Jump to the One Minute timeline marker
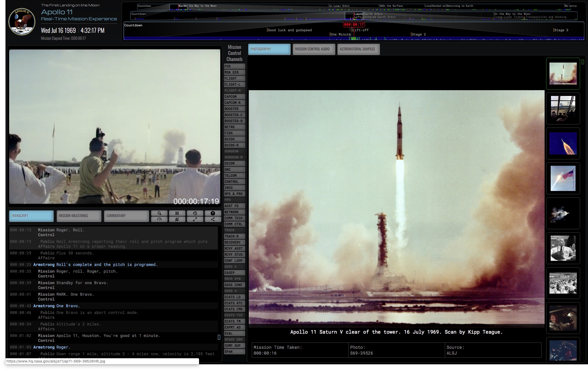Image resolution: width=588 pixels, height=371 pixels. click(x=340, y=34)
